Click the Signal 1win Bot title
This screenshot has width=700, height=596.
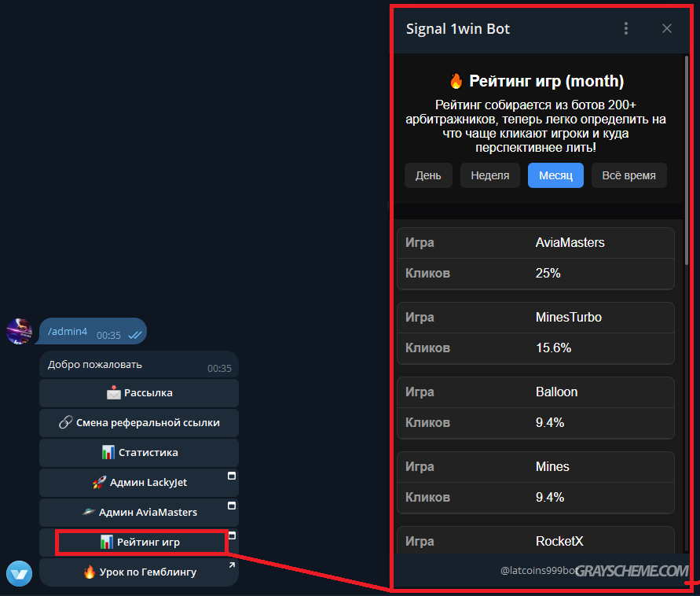[457, 29]
